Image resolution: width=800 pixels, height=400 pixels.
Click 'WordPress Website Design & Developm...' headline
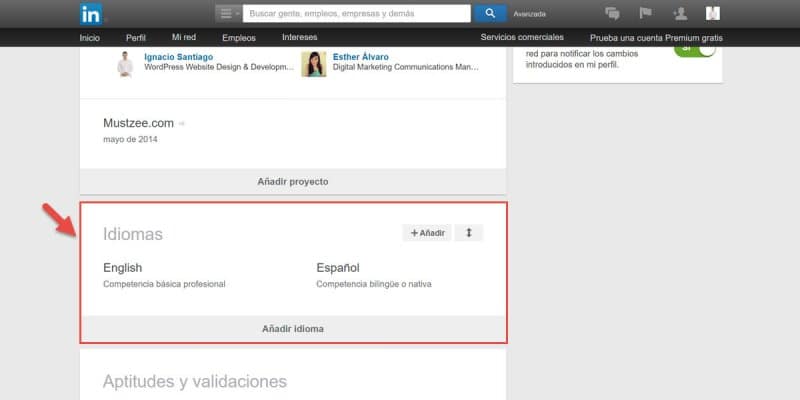pyautogui.click(x=219, y=67)
